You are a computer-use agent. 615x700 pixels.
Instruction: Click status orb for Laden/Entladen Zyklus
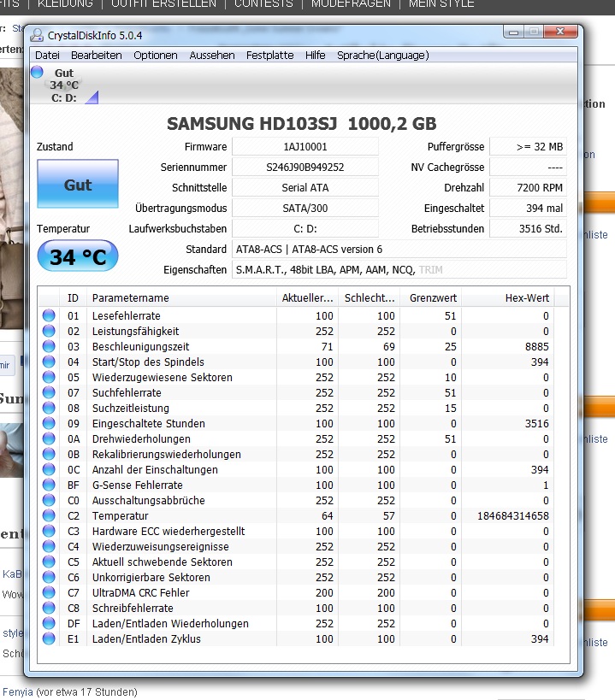[x=49, y=638]
